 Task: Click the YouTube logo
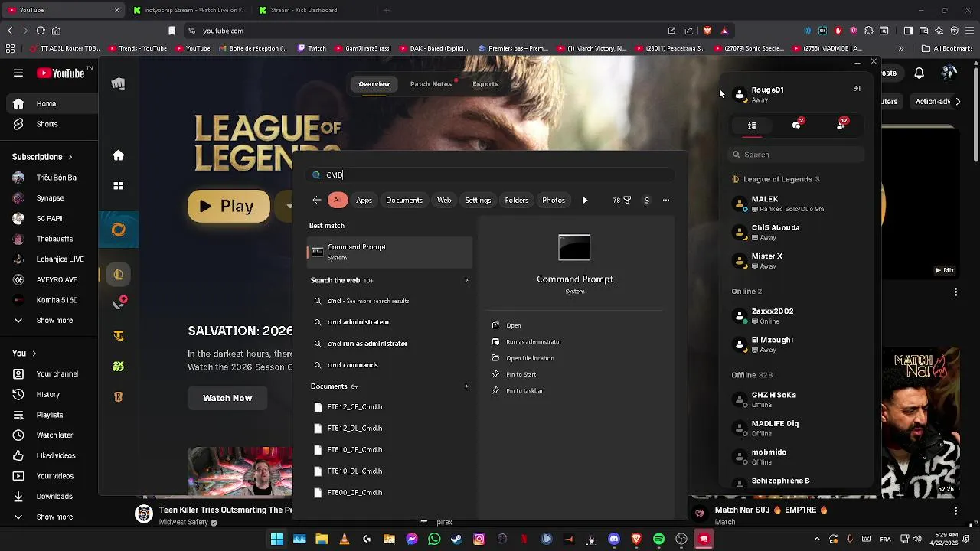tap(61, 73)
